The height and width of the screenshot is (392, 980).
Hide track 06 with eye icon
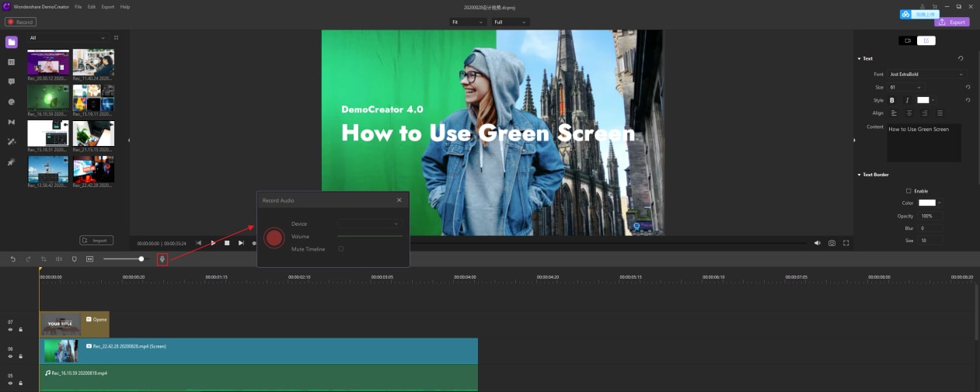tap(10, 356)
